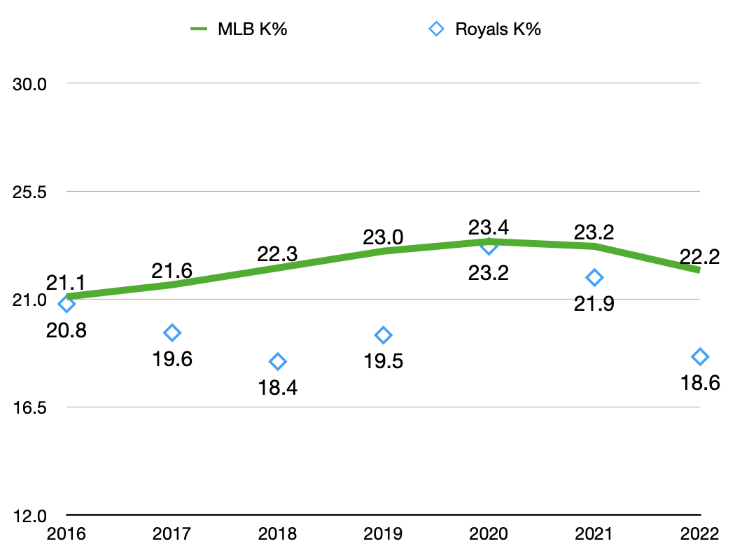Viewport: 735px width, 560px height.
Task: Select the Royals 2019 diamond data point
Action: (383, 335)
